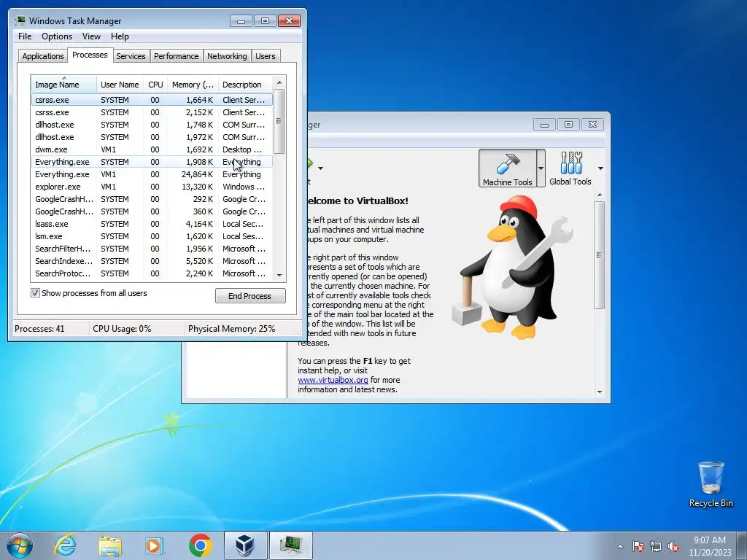747x560 pixels.
Task: Launch Google Chrome from the taskbar
Action: 200,545
